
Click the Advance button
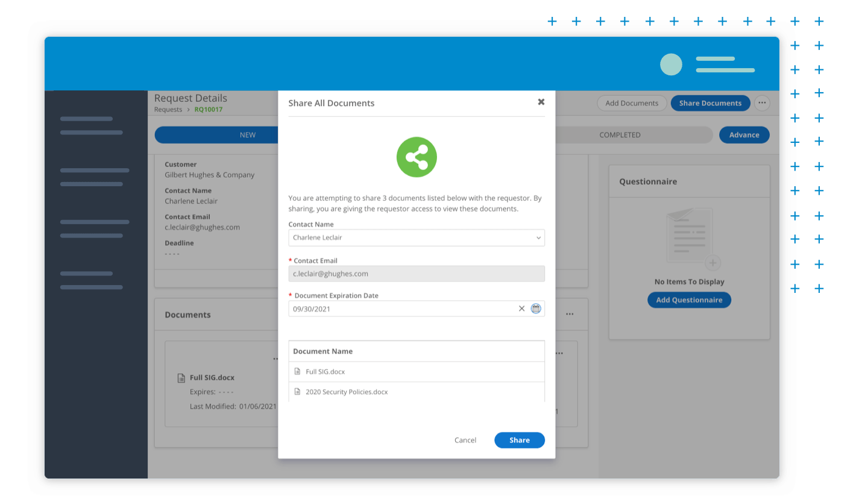pyautogui.click(x=744, y=135)
